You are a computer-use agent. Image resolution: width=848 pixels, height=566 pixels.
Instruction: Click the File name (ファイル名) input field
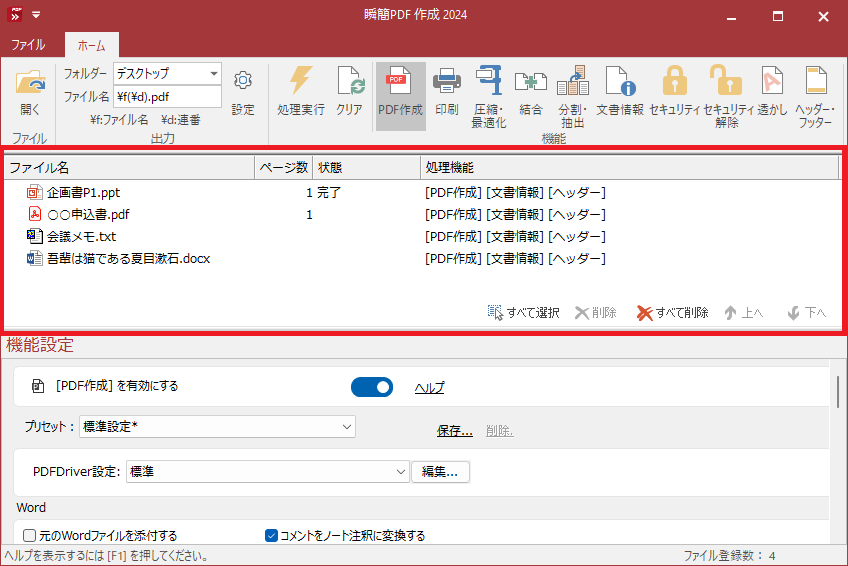167,97
